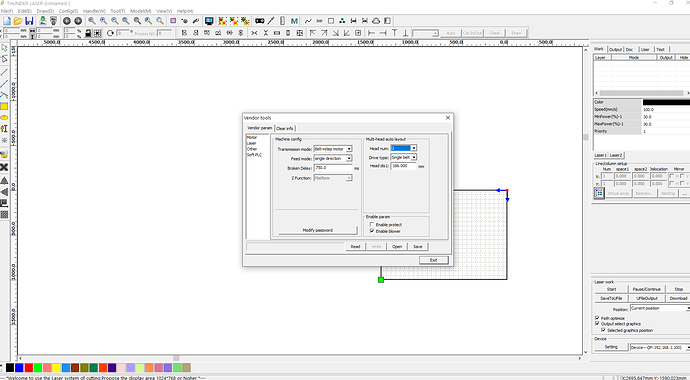The height and width of the screenshot is (380, 690).
Task: Click the Modify password button
Action: click(317, 230)
